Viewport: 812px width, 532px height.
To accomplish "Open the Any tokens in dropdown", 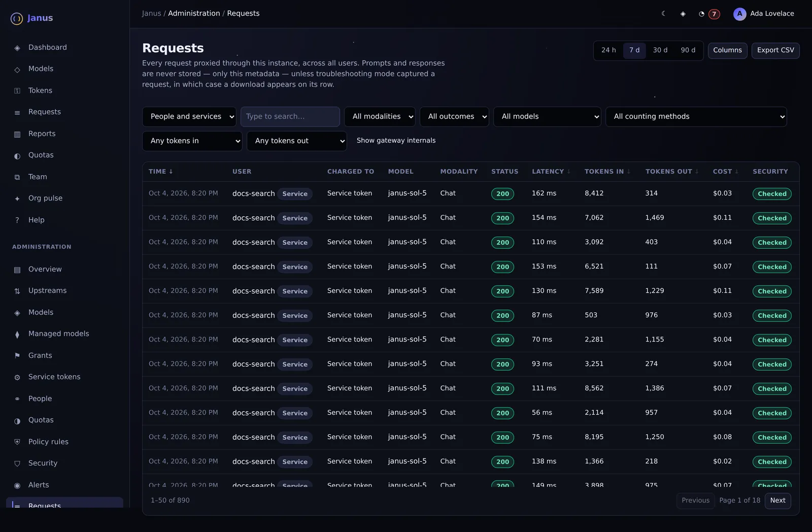I will [x=192, y=141].
